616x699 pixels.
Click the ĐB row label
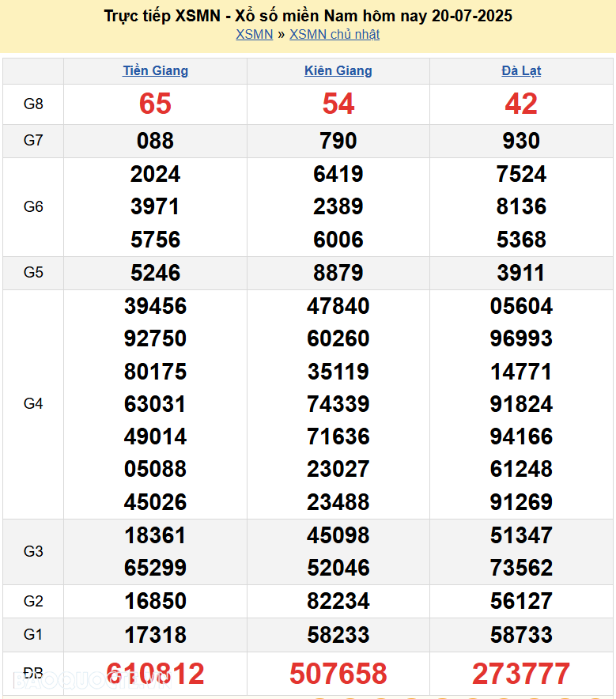33,673
